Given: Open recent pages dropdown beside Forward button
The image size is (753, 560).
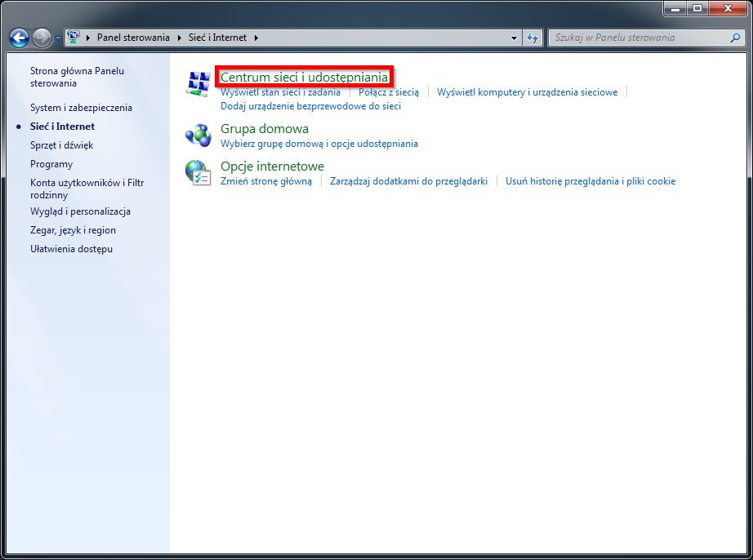Looking at the screenshot, I should (58, 38).
